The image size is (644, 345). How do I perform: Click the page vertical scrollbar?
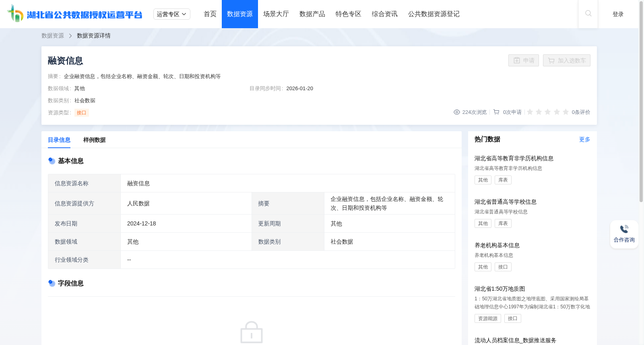coord(641,101)
